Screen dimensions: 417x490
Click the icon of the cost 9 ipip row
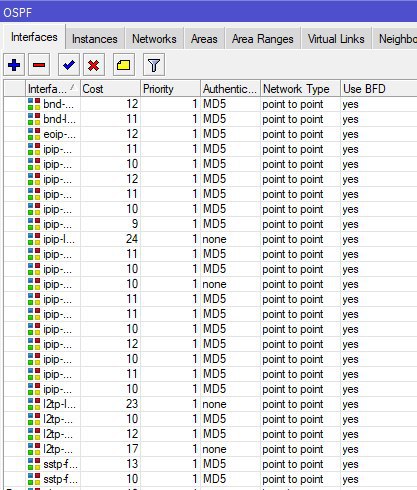[34, 224]
